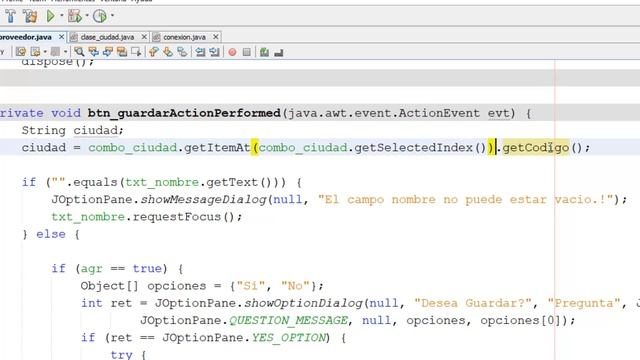Select the proveedor.java tab
Screen dimensions: 640x360
click(x=26, y=37)
